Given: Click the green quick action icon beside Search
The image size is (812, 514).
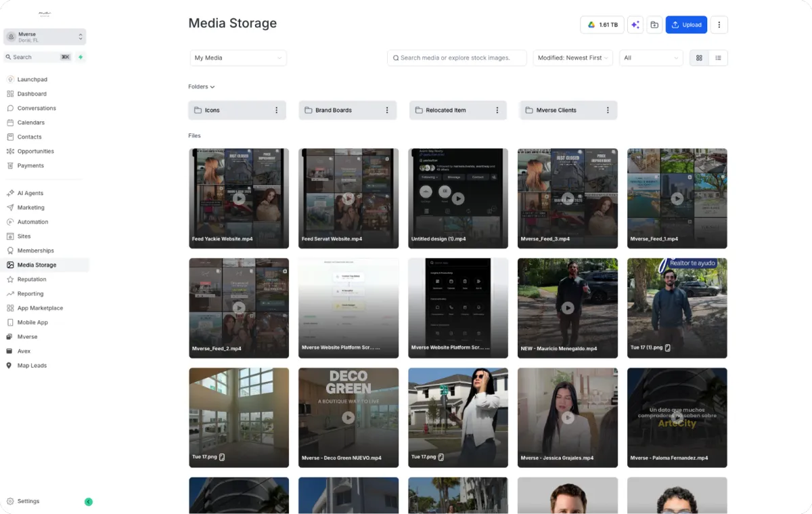Looking at the screenshot, I should point(81,58).
